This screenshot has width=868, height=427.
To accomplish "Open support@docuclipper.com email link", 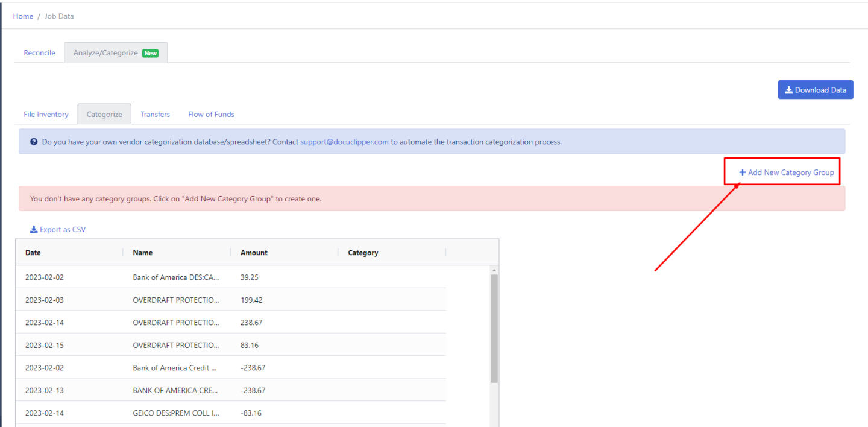I will click(x=345, y=142).
